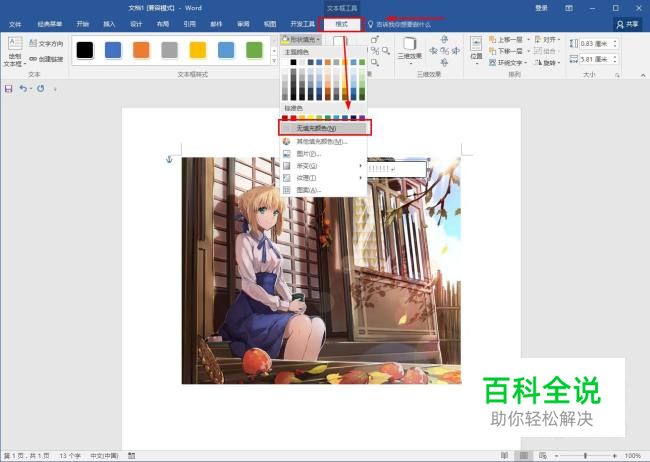Apply the orange text box style
Screen dimensions: 650x462
[x=141, y=50]
